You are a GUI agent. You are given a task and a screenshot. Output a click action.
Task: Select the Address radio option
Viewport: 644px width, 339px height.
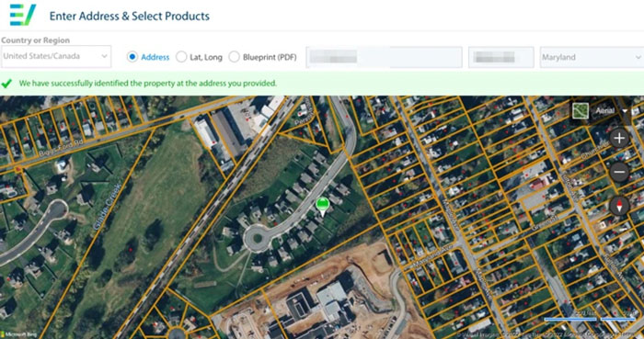132,57
